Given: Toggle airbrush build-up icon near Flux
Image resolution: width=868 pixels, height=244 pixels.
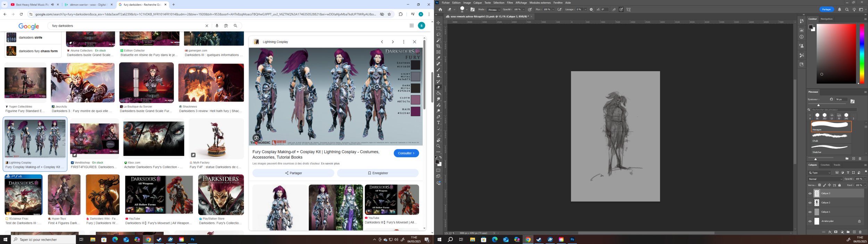Looking at the screenshot, I should 560,9.
